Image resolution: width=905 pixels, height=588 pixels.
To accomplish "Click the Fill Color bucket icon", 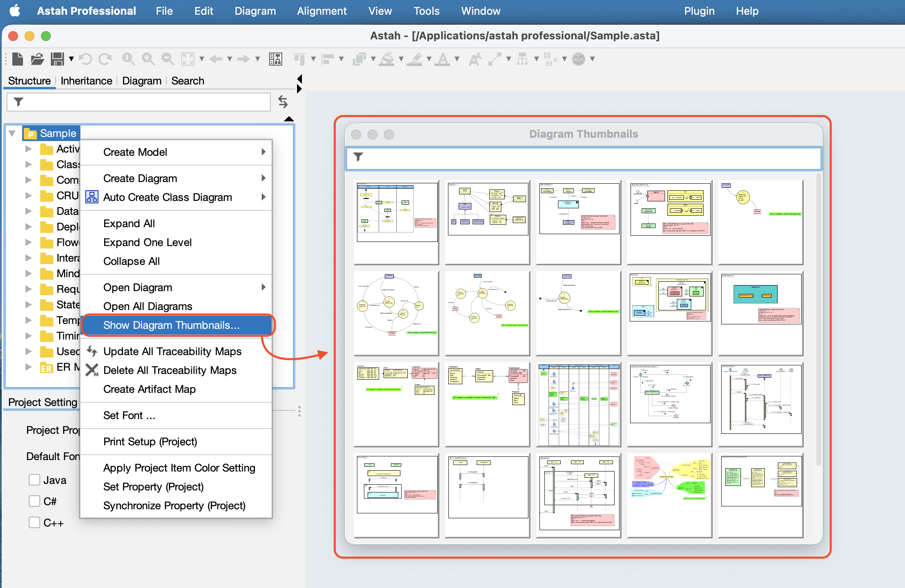I will tap(386, 59).
